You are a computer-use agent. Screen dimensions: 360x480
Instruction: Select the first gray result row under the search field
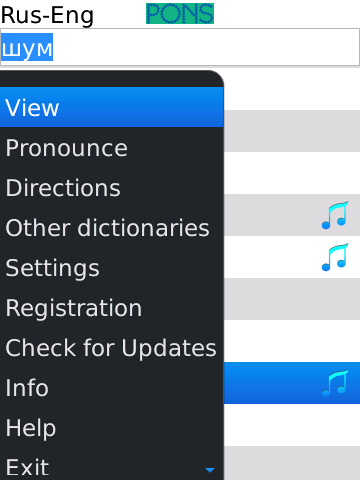pos(292,131)
